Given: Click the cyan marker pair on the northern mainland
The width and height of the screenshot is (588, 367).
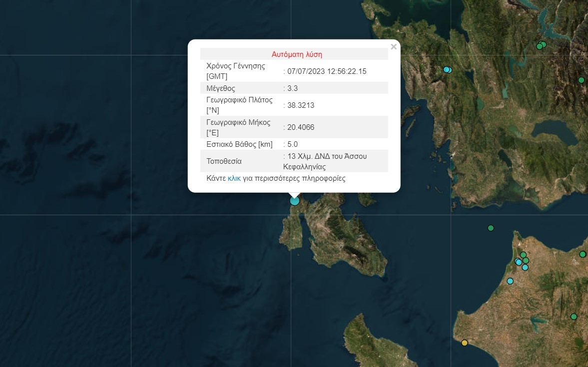Looking at the screenshot, I should pyautogui.click(x=448, y=70).
